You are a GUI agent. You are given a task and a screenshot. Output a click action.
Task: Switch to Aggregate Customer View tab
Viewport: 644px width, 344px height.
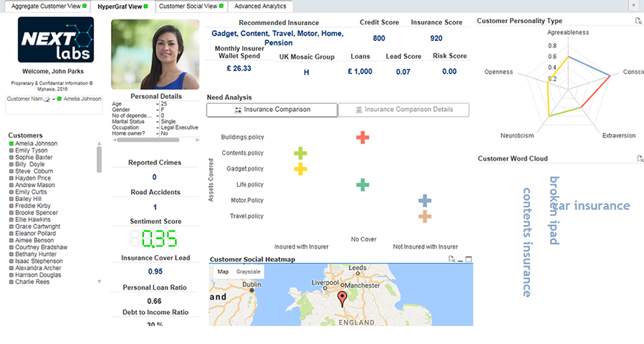[49, 6]
